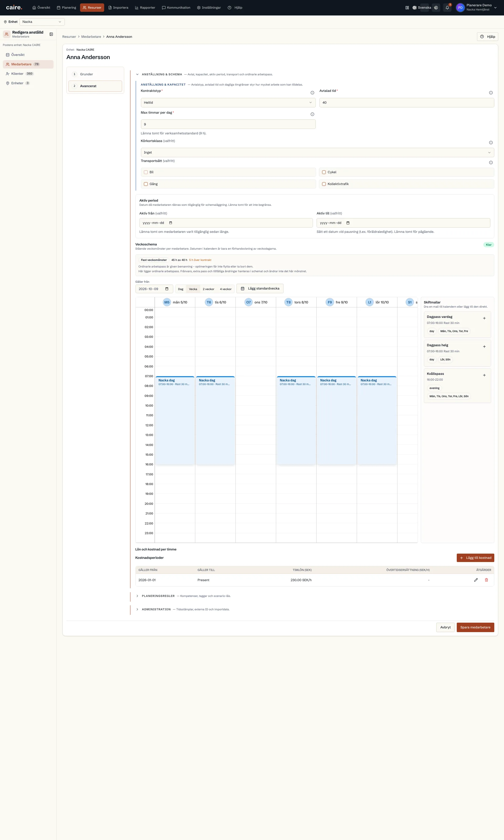Image resolution: width=504 pixels, height=840 pixels.
Task: Expand the Administration section
Action: (137, 610)
